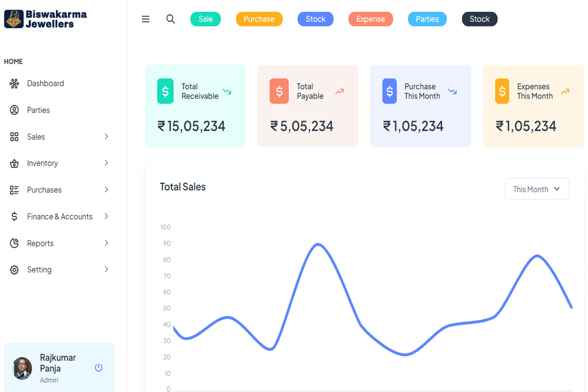Expand the Sales submenu chevron
Image resolution: width=588 pixels, height=392 pixels.
tap(106, 137)
